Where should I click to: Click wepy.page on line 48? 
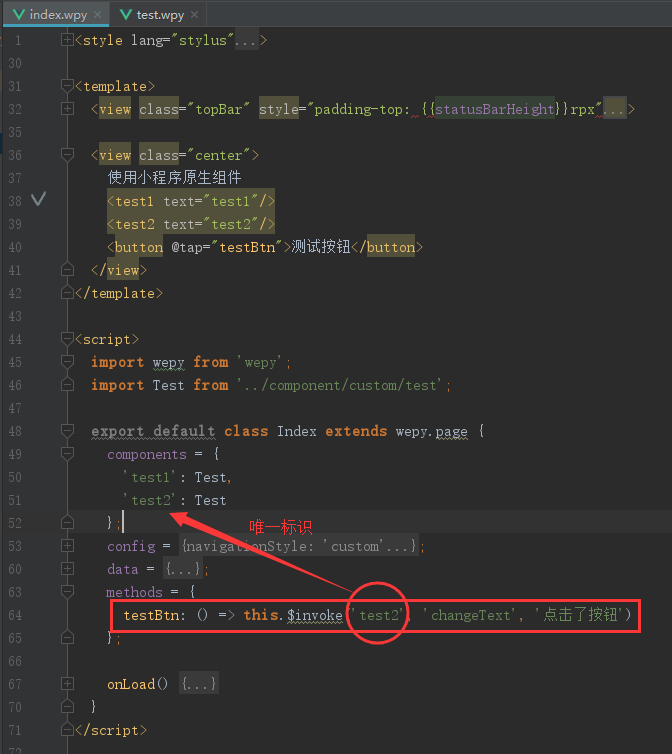pos(431,431)
